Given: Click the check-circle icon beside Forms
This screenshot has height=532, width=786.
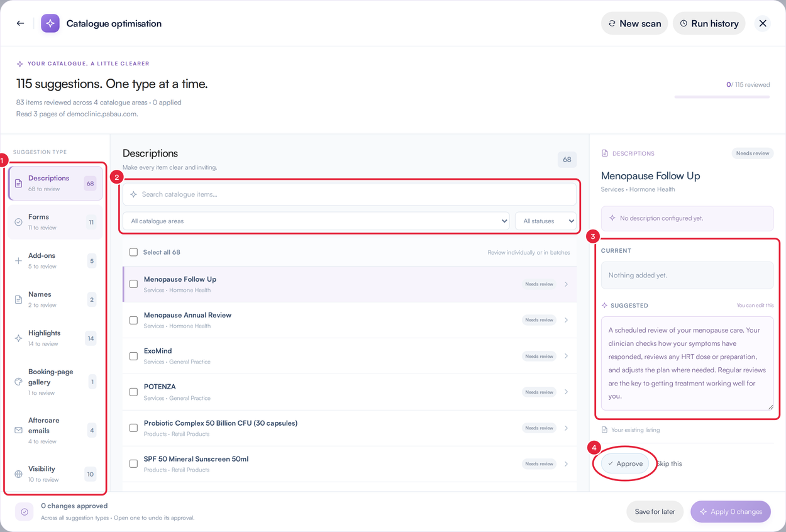Looking at the screenshot, I should tap(18, 222).
